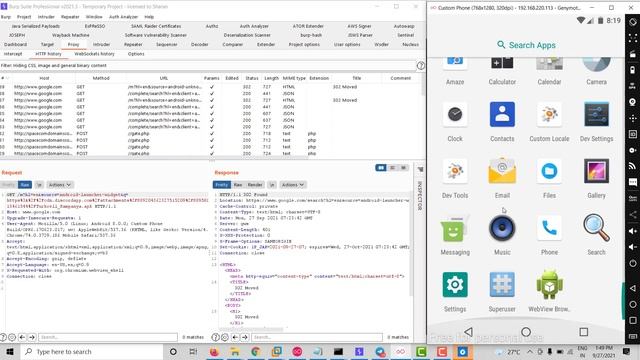640x360 pixels.
Task: Switch to the Intercept sub-tab
Action: [13, 54]
